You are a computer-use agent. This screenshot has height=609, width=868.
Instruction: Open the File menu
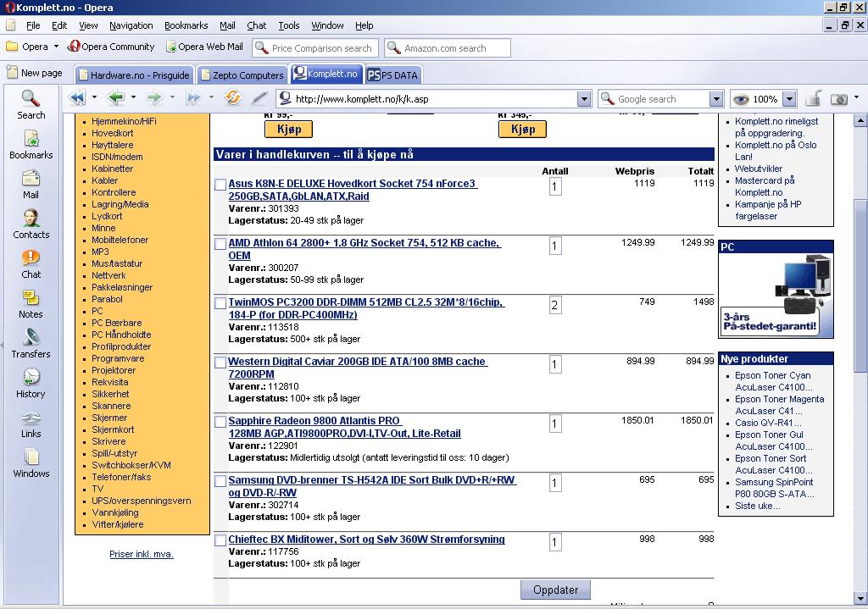tap(33, 25)
